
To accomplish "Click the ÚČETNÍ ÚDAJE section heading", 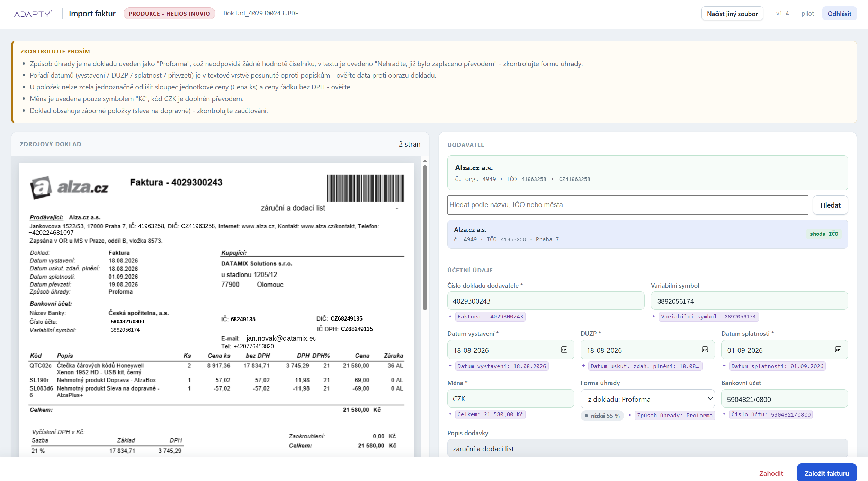I will click(x=470, y=270).
